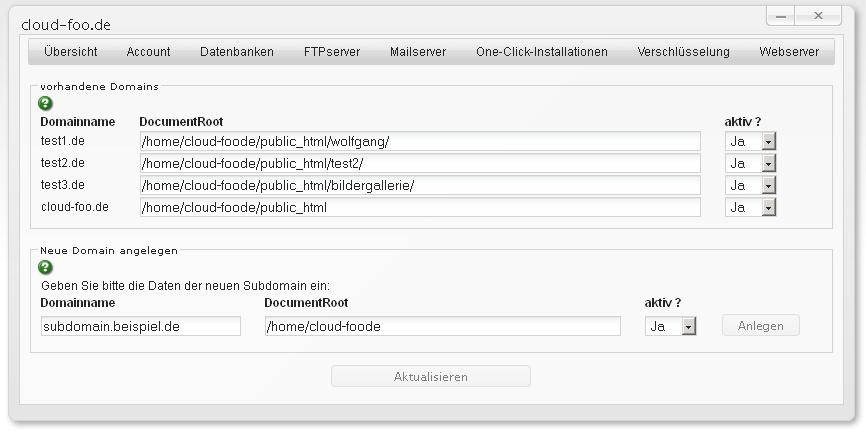This screenshot has height=431, width=866.
Task: Show One-Click-Installationen tab
Action: [x=542, y=52]
